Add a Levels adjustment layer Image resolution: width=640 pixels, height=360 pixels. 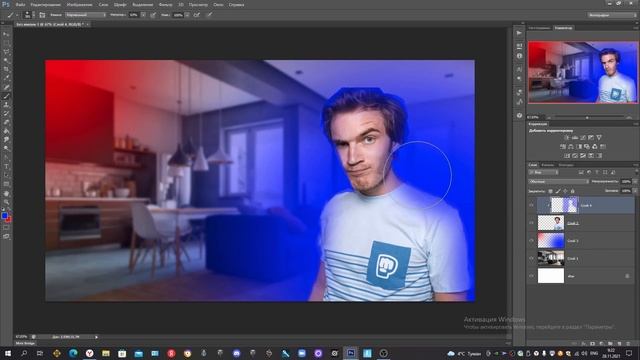click(x=575, y=138)
